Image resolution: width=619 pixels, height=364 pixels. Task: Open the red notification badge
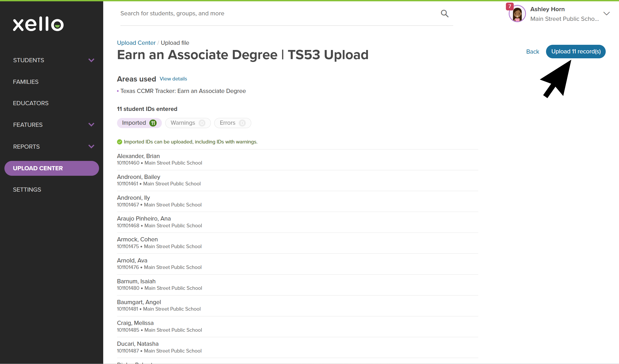click(510, 6)
